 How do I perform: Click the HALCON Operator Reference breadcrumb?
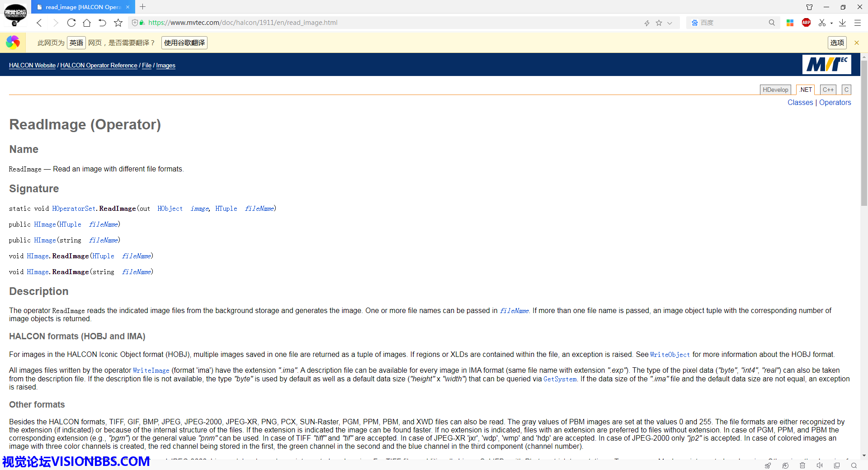(x=99, y=66)
